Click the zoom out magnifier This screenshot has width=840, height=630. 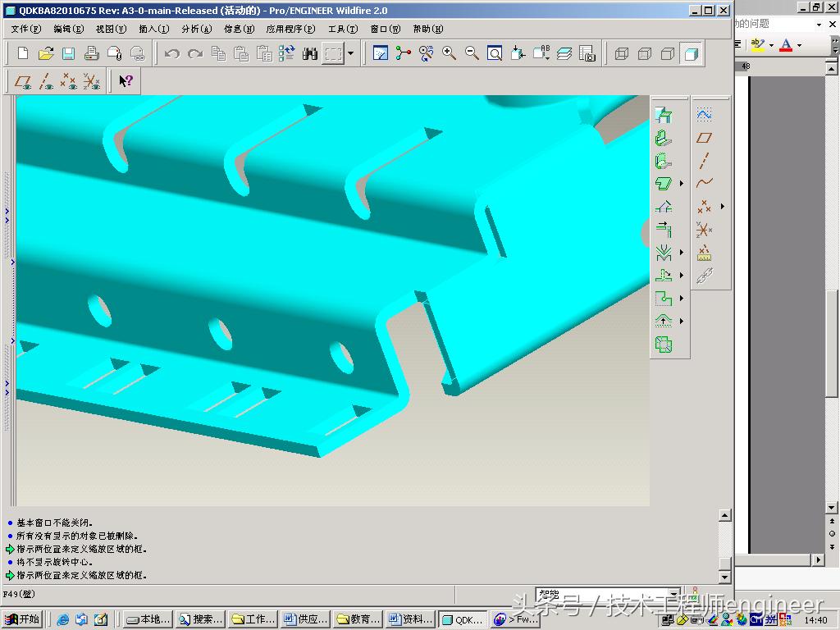pos(472,53)
